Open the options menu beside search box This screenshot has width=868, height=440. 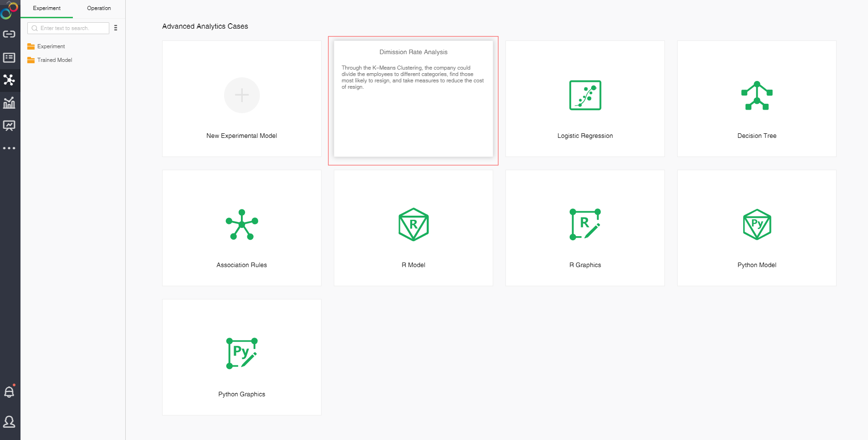pyautogui.click(x=116, y=28)
